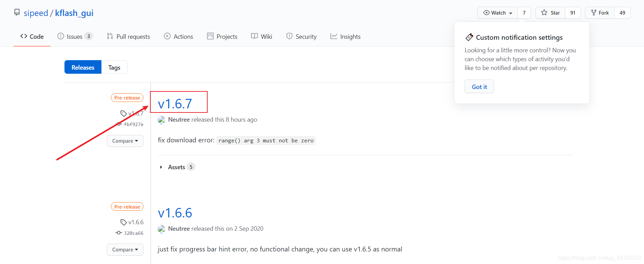The height and width of the screenshot is (264, 644).
Task: Click the Code angle-brackets icon
Action: pyautogui.click(x=24, y=36)
